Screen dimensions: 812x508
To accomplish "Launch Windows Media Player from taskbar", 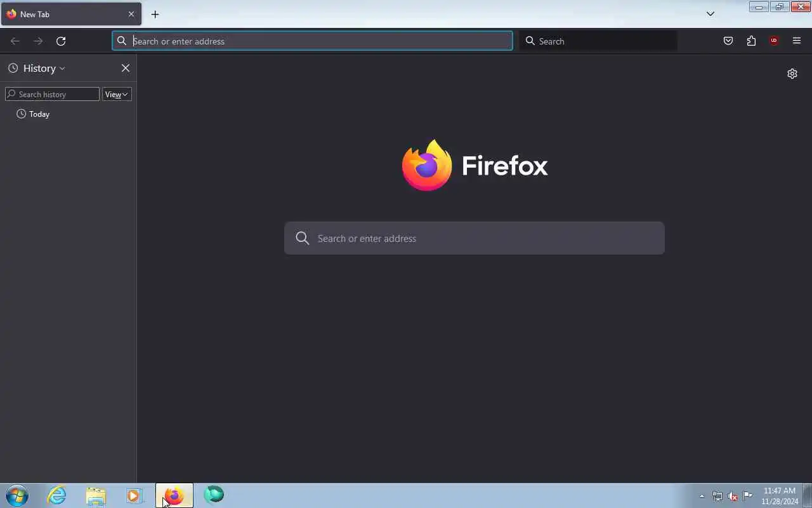I will point(134,495).
